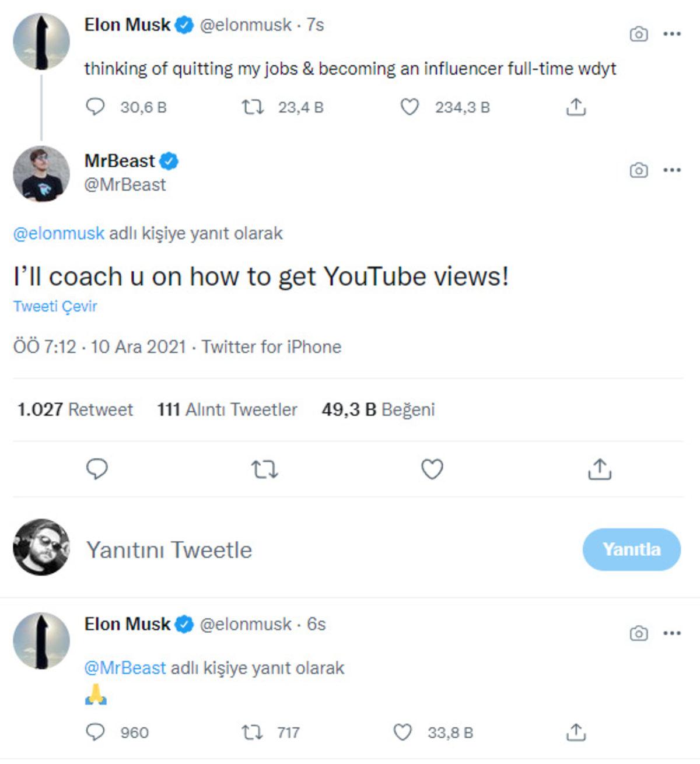Share MrBeast's tweet using share icon

click(600, 469)
